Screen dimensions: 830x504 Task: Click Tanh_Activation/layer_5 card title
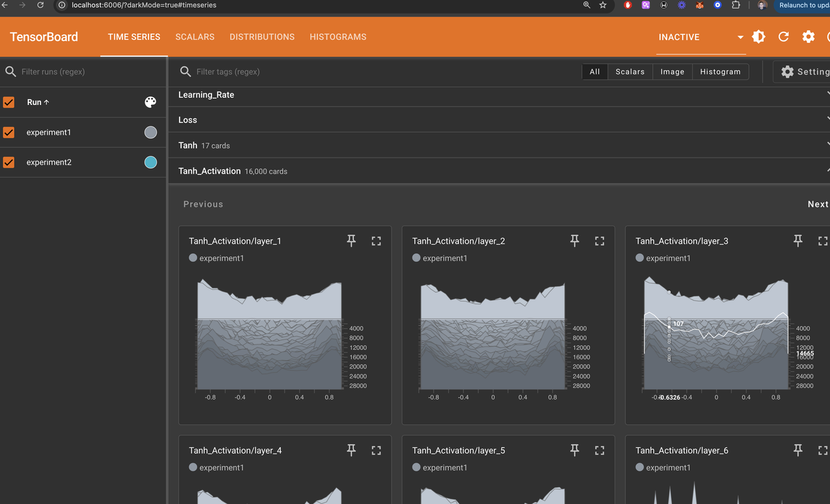(458, 450)
